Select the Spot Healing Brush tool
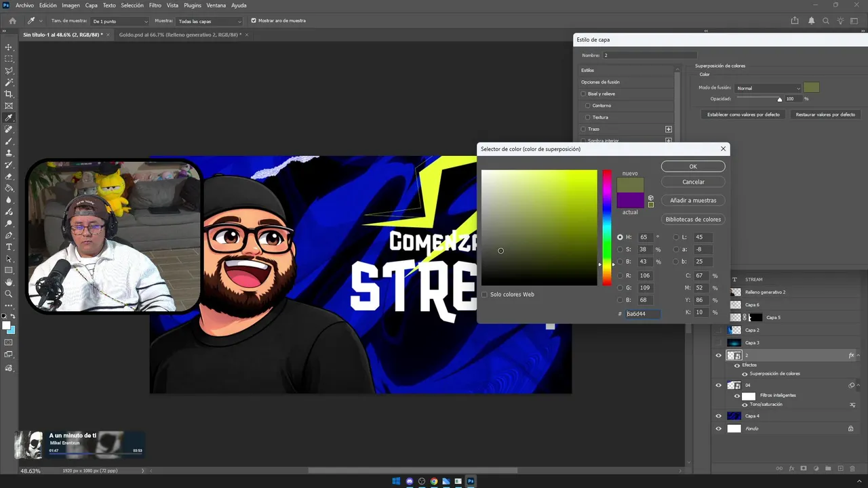The width and height of the screenshot is (868, 488). [9, 129]
